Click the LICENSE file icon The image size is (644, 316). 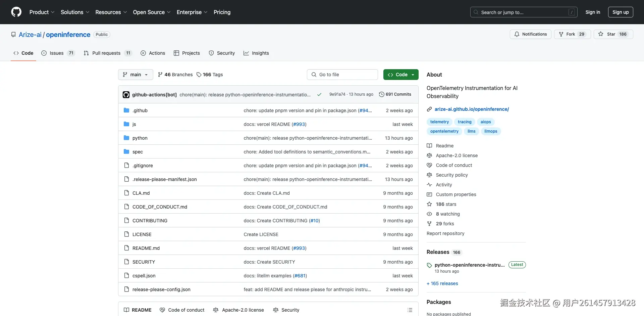click(126, 234)
